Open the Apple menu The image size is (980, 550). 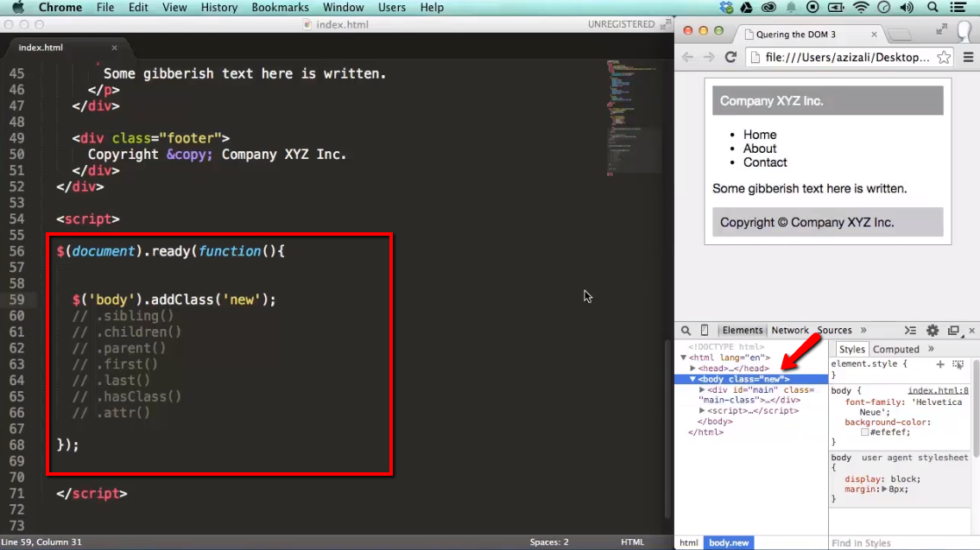[x=18, y=8]
